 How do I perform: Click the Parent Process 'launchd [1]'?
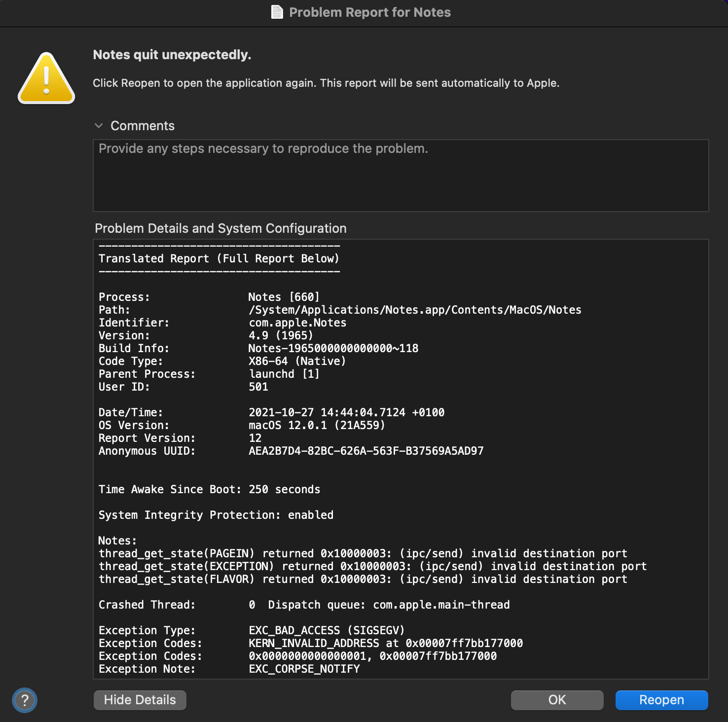tap(284, 374)
